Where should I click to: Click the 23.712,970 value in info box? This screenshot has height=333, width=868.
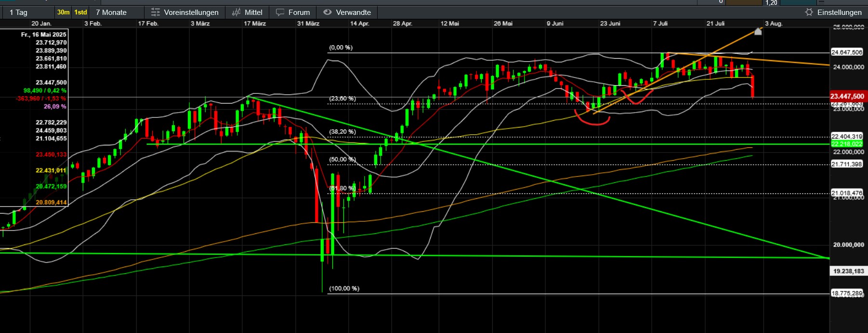pos(51,42)
